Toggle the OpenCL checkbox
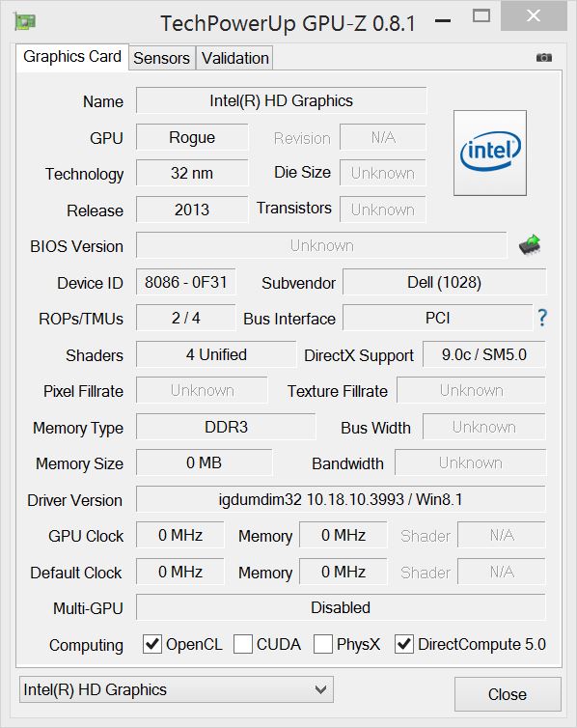The height and width of the screenshot is (728, 577). pos(152,644)
